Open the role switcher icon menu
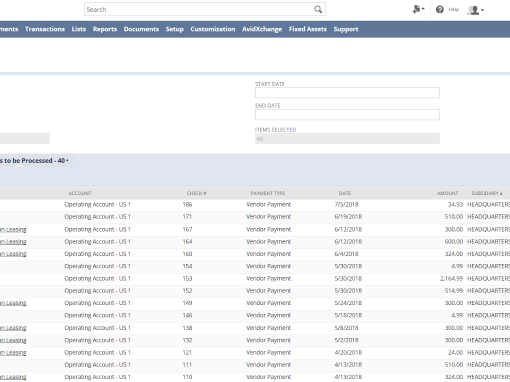 418,9
